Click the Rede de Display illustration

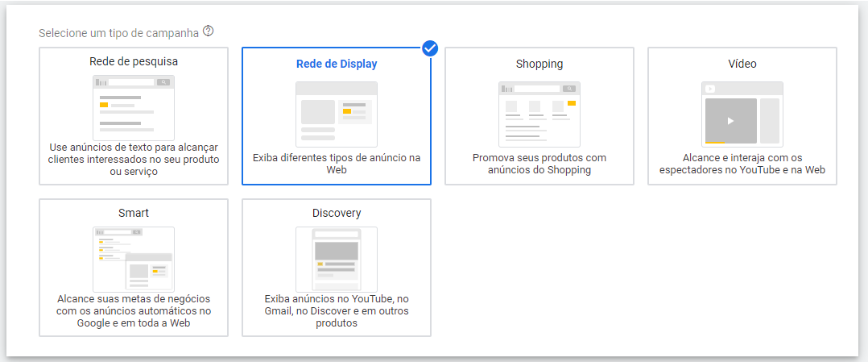pos(337,114)
